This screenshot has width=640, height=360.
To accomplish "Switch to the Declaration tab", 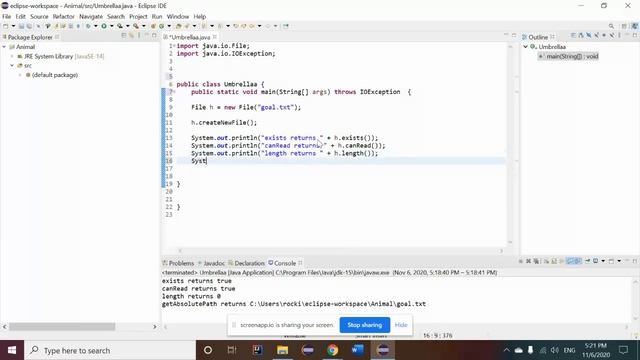I will tap(247, 263).
